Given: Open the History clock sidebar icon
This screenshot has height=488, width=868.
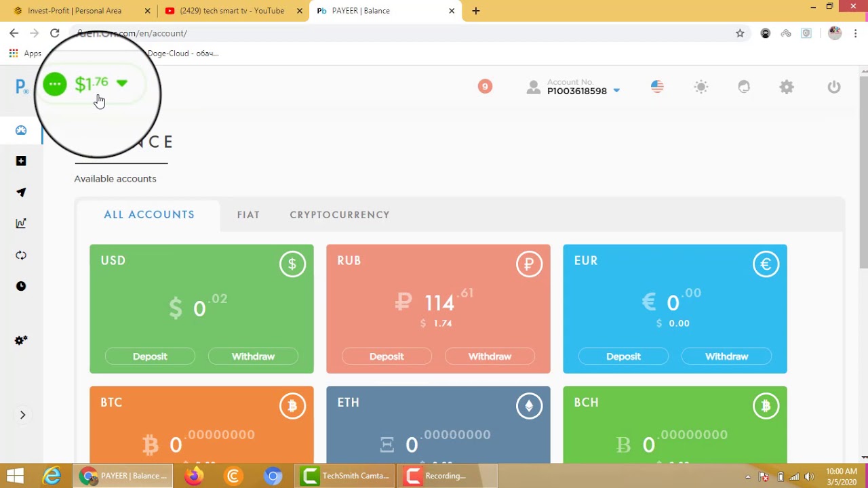Looking at the screenshot, I should [x=21, y=286].
